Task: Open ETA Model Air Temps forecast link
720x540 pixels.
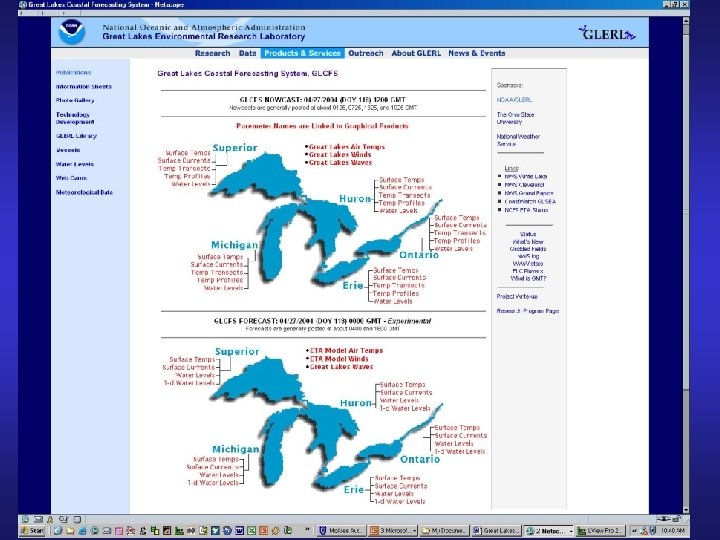Action: (346, 351)
